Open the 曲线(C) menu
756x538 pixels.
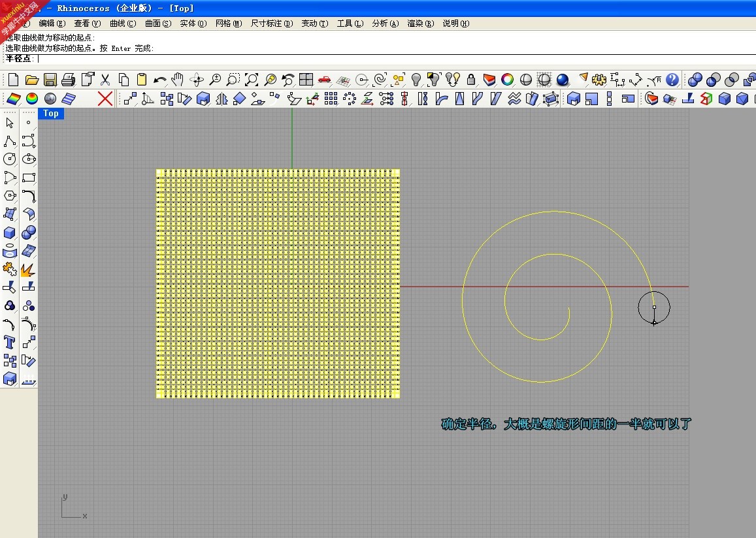tap(123, 23)
